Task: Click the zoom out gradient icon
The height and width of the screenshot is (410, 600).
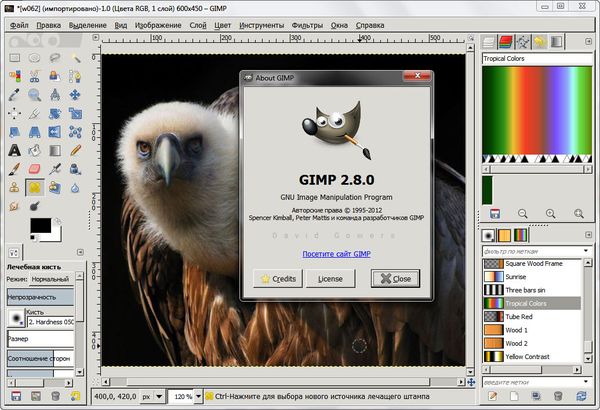Action: (522, 213)
